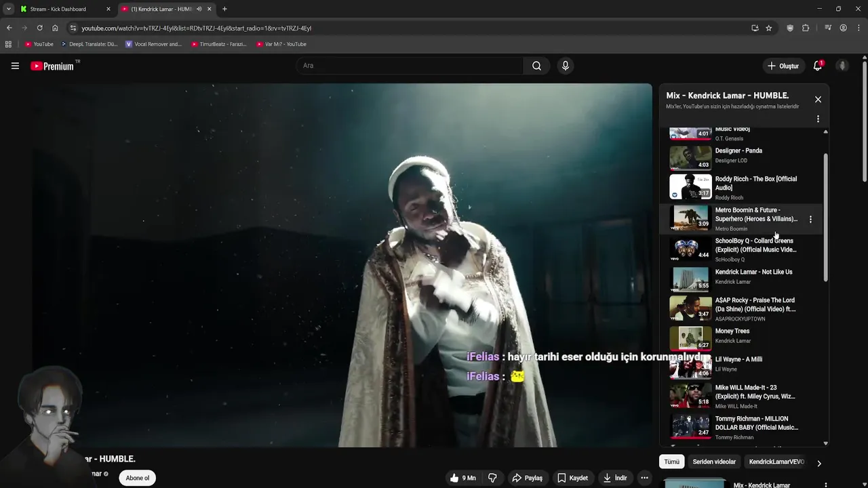
Task: Open the apps grid in bookmarks bar
Action: (8, 44)
